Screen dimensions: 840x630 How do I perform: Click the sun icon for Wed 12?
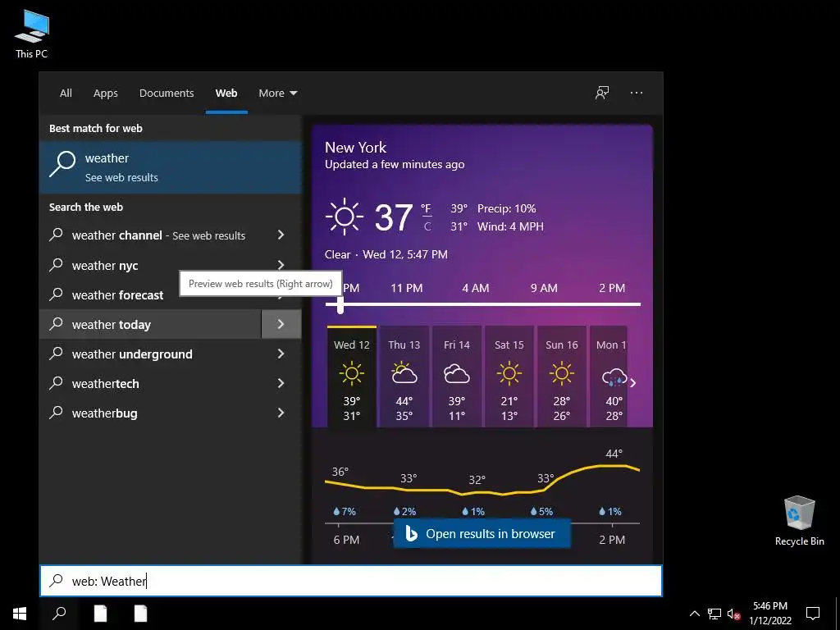tap(351, 373)
